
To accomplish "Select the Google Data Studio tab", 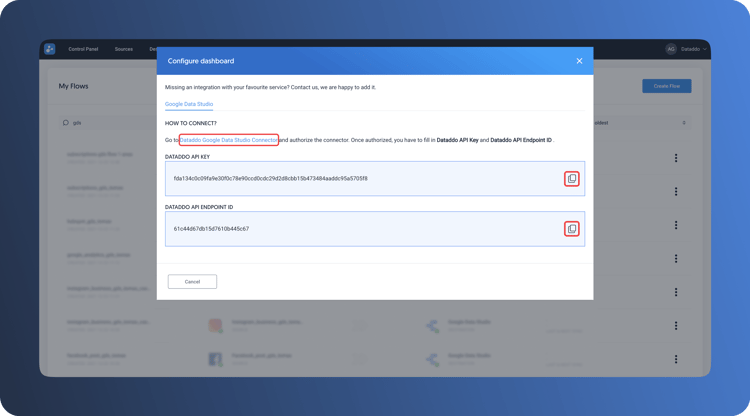I will (189, 104).
